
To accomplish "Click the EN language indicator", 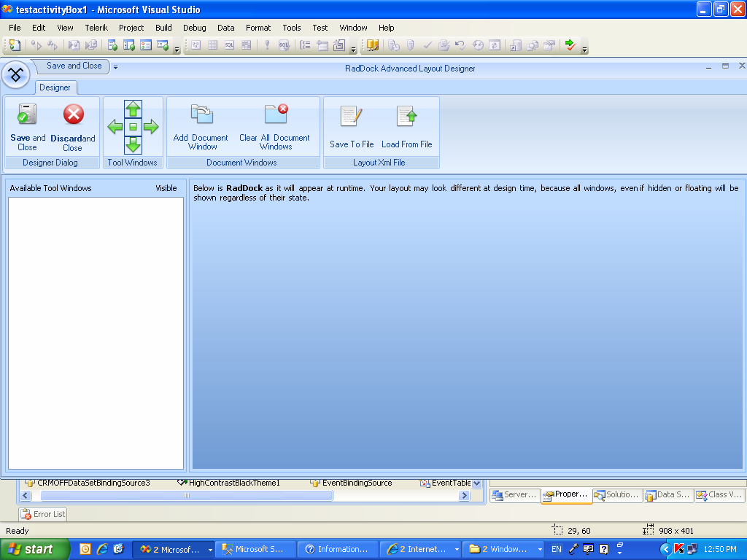I will coord(556,550).
